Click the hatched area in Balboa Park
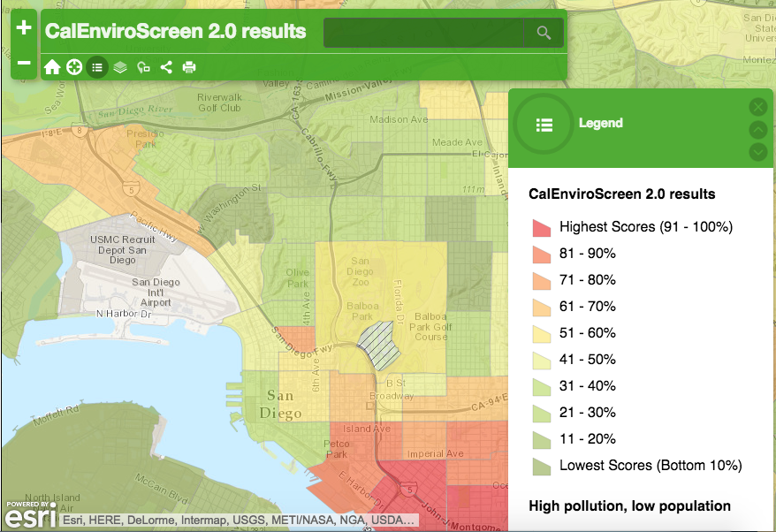776x532 pixels. (378, 346)
